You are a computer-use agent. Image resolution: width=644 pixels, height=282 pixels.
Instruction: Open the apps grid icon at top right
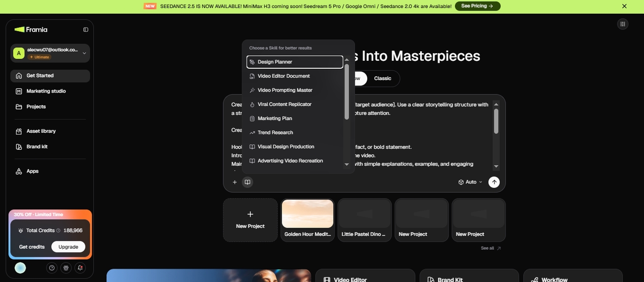click(x=623, y=24)
